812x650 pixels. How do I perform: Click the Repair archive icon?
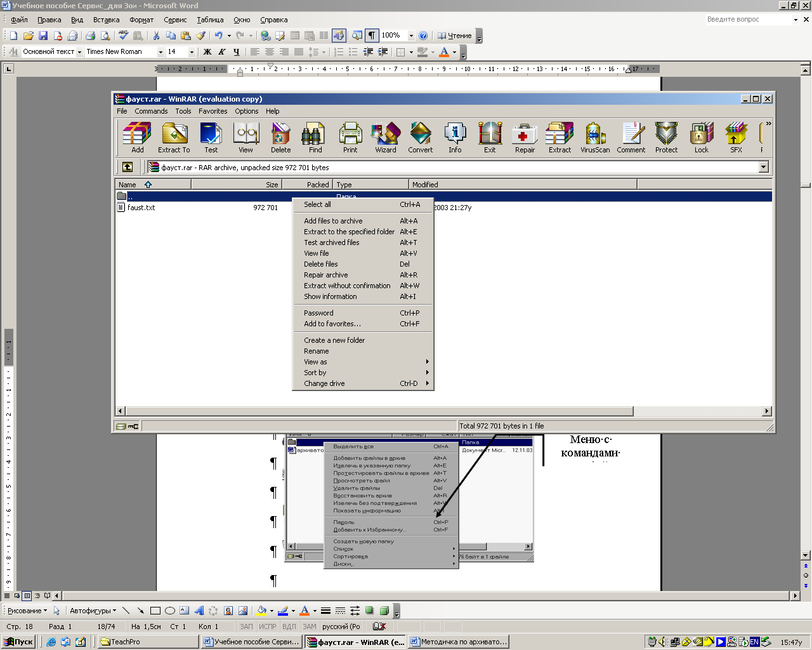[525, 138]
